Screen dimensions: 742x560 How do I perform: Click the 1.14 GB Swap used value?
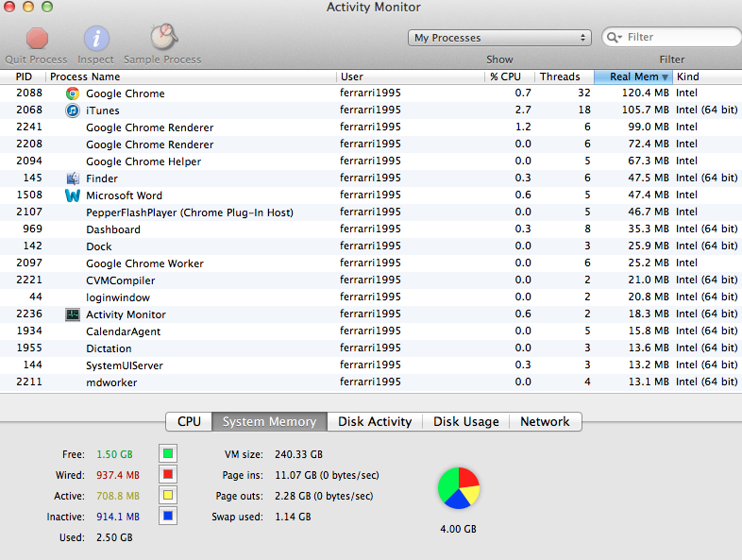coord(293,517)
